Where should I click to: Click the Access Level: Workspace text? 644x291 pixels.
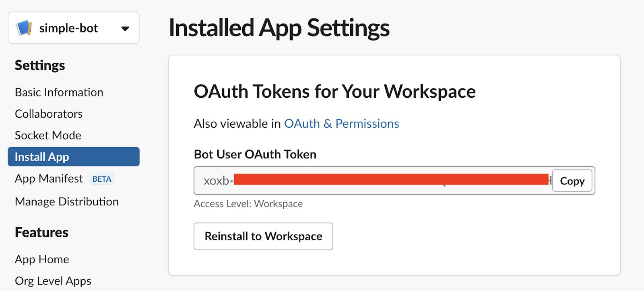(x=248, y=204)
